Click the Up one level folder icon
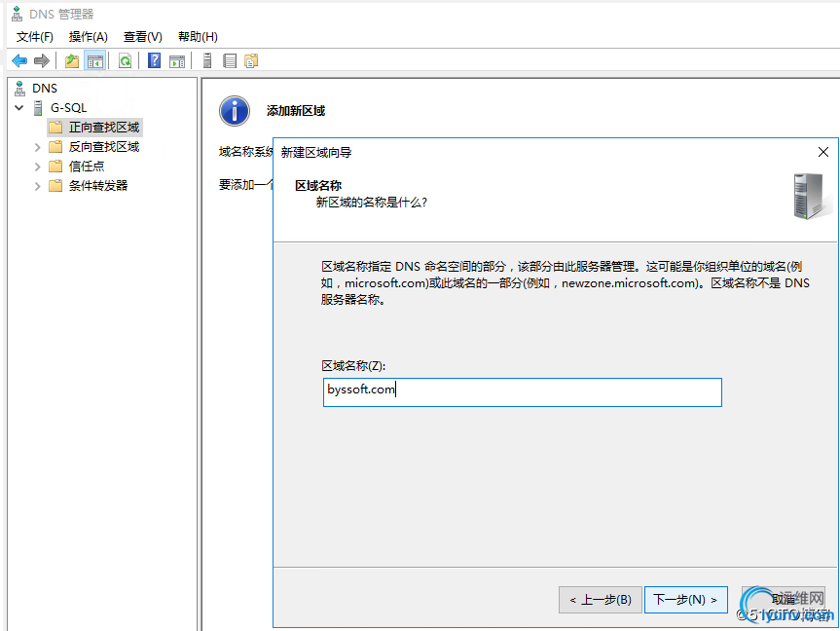This screenshot has width=840, height=631. point(72,61)
